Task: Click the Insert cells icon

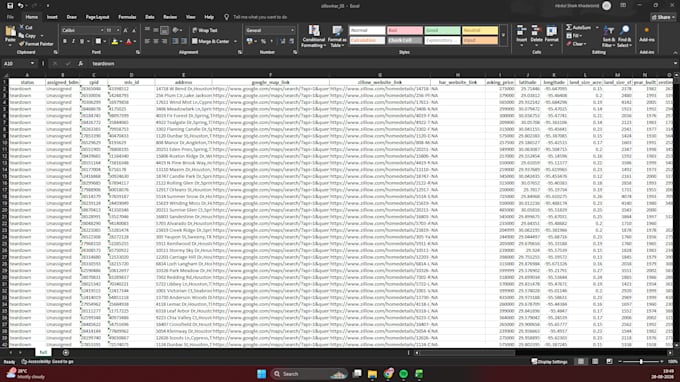Action: click(521, 36)
